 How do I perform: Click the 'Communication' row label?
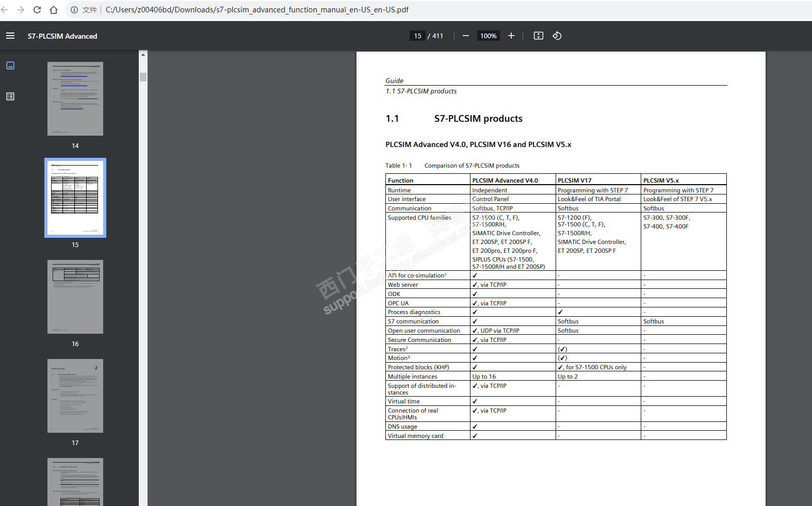click(410, 208)
